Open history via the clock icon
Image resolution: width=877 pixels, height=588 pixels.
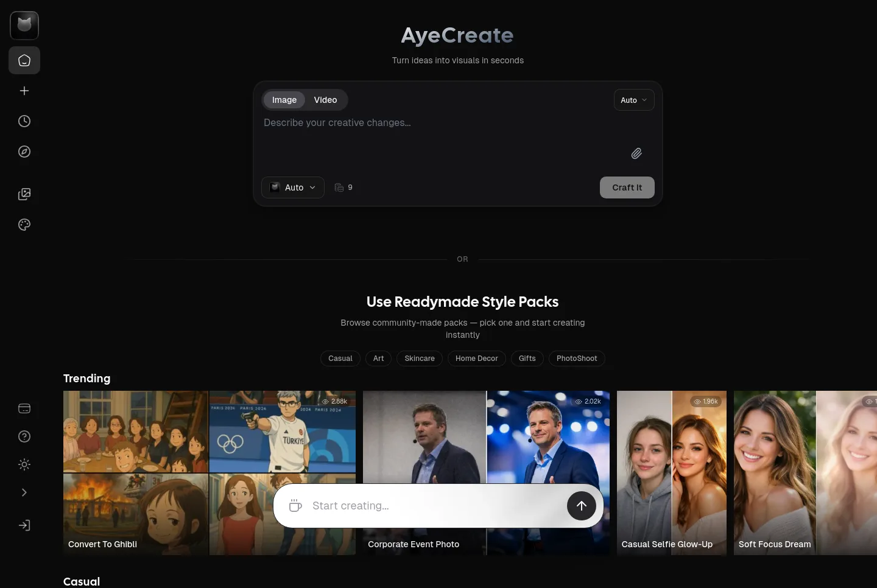point(24,121)
